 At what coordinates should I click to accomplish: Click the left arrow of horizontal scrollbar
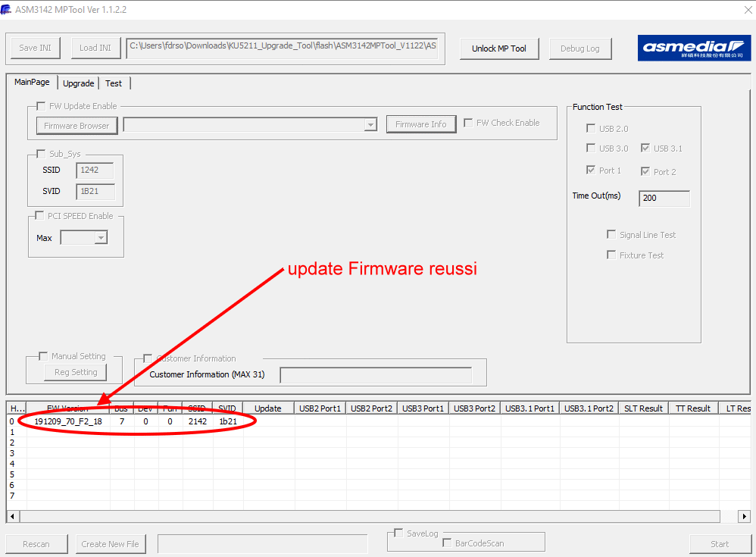(x=13, y=517)
